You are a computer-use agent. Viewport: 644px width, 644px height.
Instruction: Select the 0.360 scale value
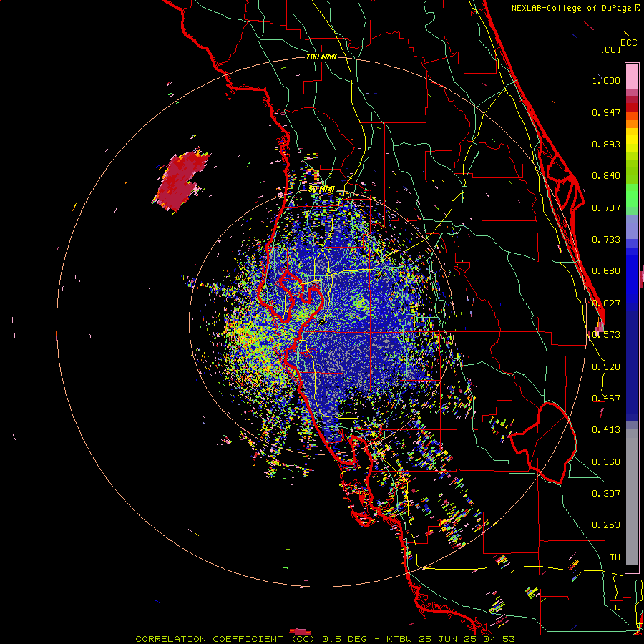[606, 462]
